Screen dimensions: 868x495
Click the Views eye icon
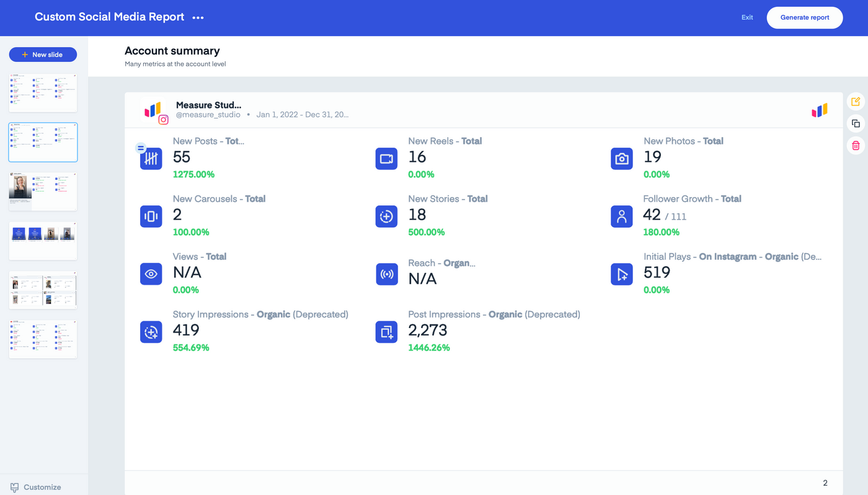click(x=151, y=274)
